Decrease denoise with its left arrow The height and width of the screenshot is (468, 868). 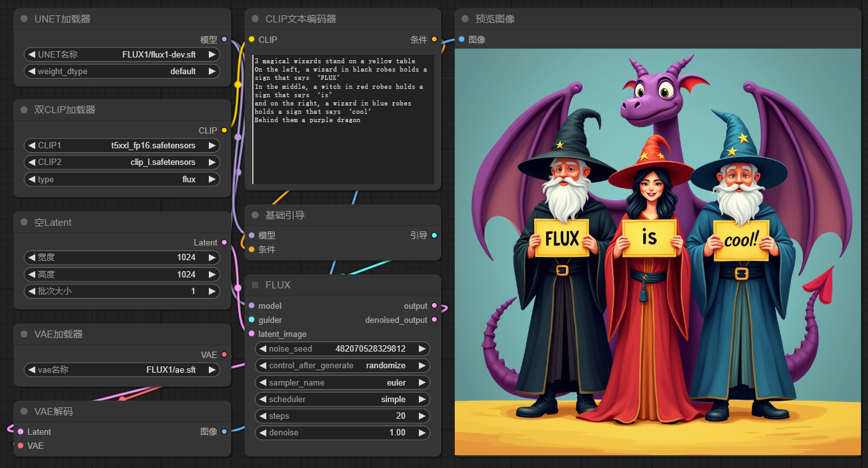(263, 433)
